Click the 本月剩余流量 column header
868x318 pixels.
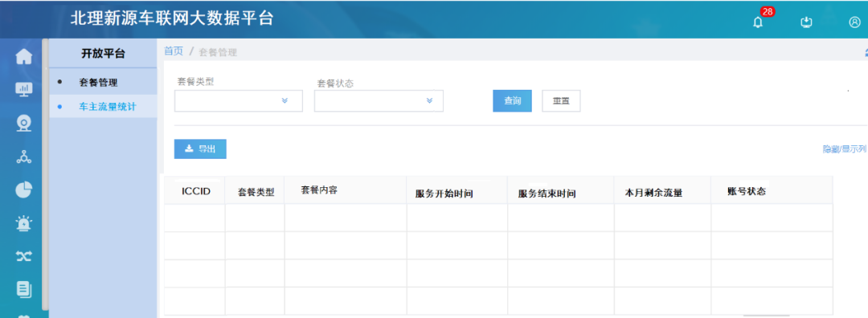coord(653,194)
